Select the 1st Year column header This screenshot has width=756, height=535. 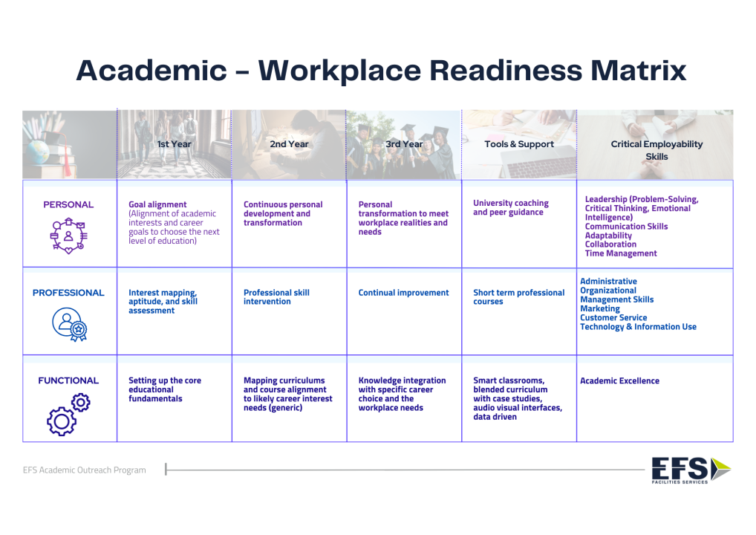[x=174, y=144]
